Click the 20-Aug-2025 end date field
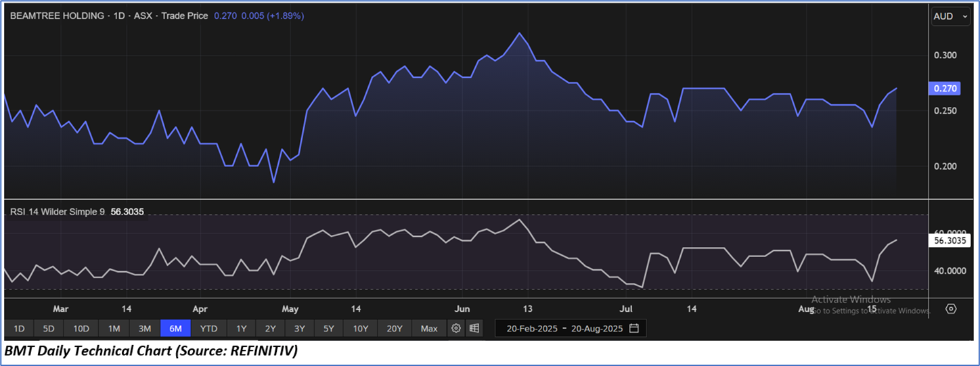The height and width of the screenshot is (366, 980). click(597, 329)
